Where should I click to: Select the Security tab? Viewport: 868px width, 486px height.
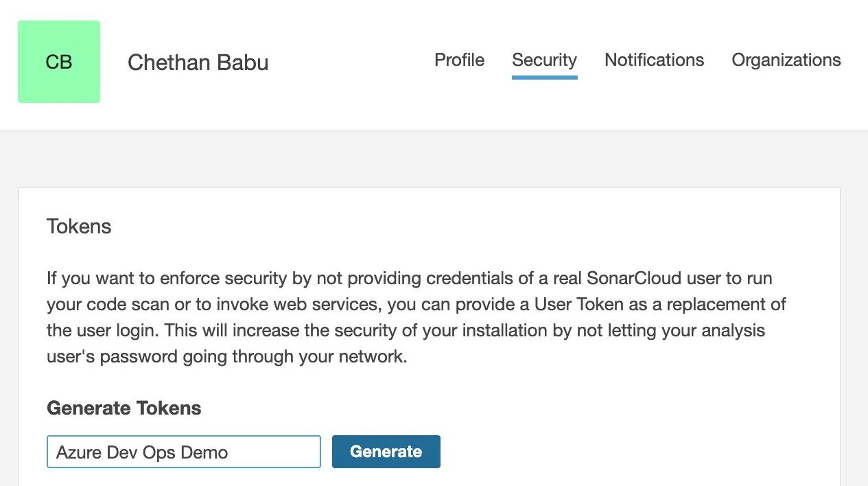click(x=544, y=60)
